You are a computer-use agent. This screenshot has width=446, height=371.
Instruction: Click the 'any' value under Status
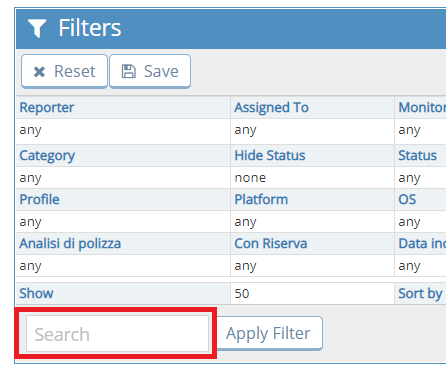pyautogui.click(x=409, y=178)
